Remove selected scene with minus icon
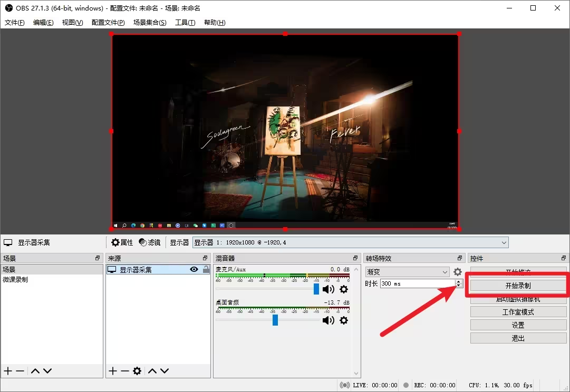 tap(20, 371)
